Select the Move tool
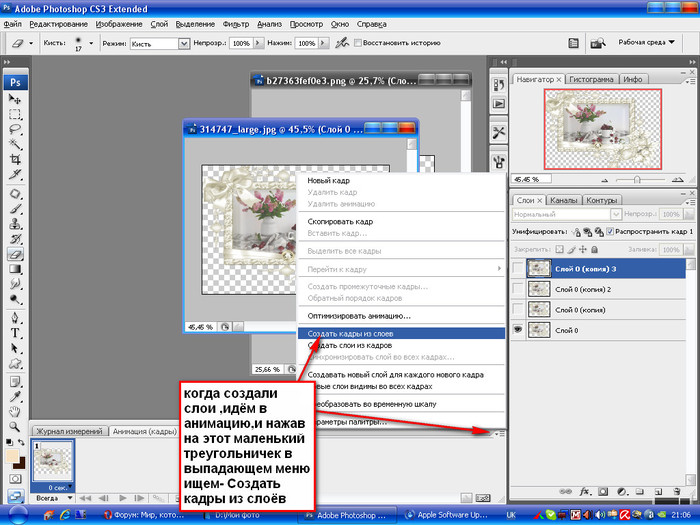This screenshot has width=700, height=525. [15, 99]
